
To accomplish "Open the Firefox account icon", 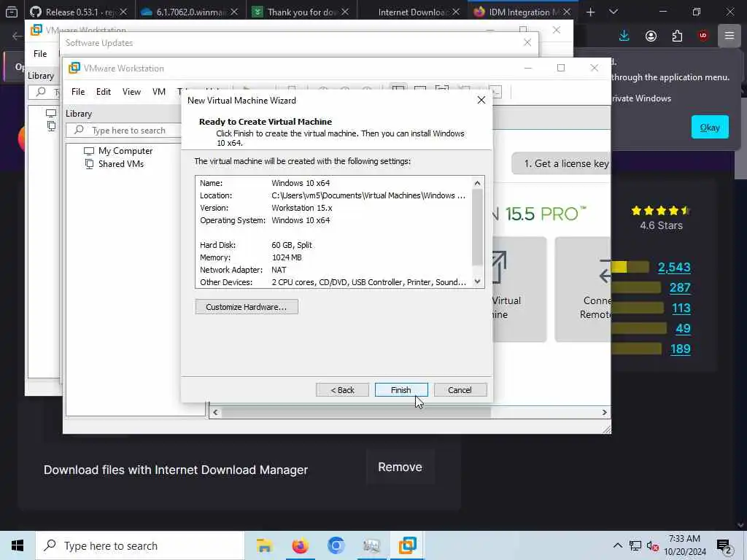I will [651, 36].
